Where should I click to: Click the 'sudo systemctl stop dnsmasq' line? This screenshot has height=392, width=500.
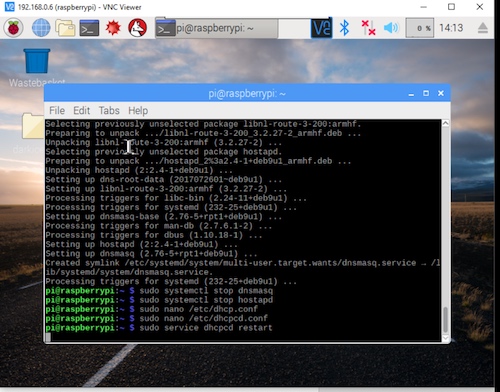[159, 290]
